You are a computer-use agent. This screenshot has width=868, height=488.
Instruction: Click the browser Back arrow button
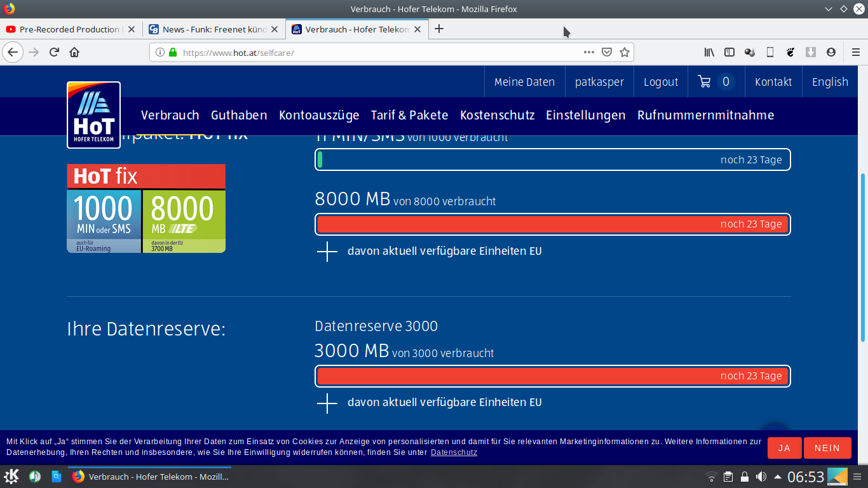tap(13, 52)
